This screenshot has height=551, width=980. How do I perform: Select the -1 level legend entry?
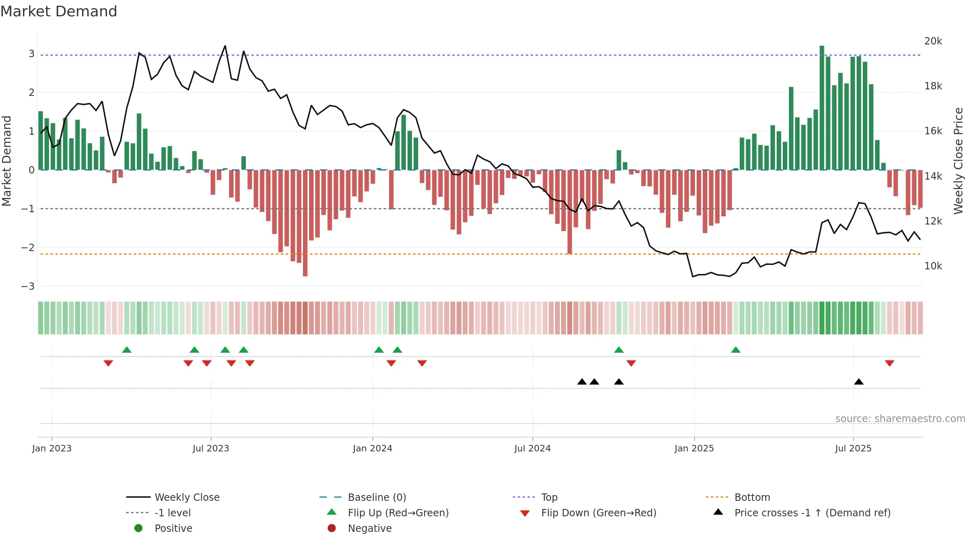[x=158, y=513]
